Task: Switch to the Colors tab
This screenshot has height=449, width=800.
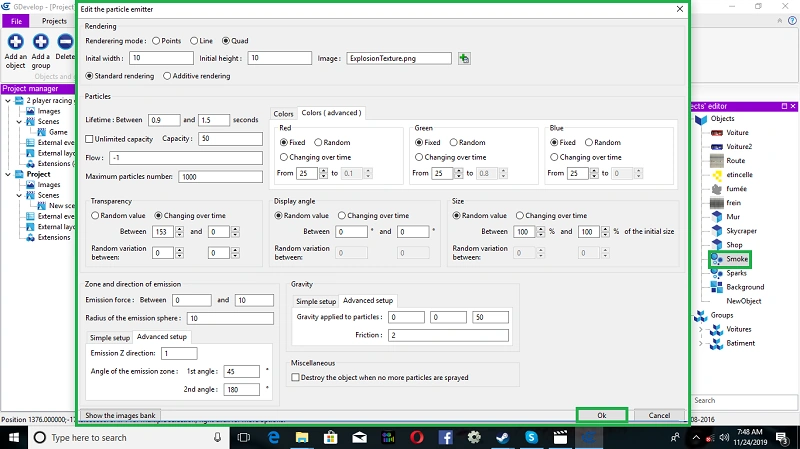Action: (283, 114)
